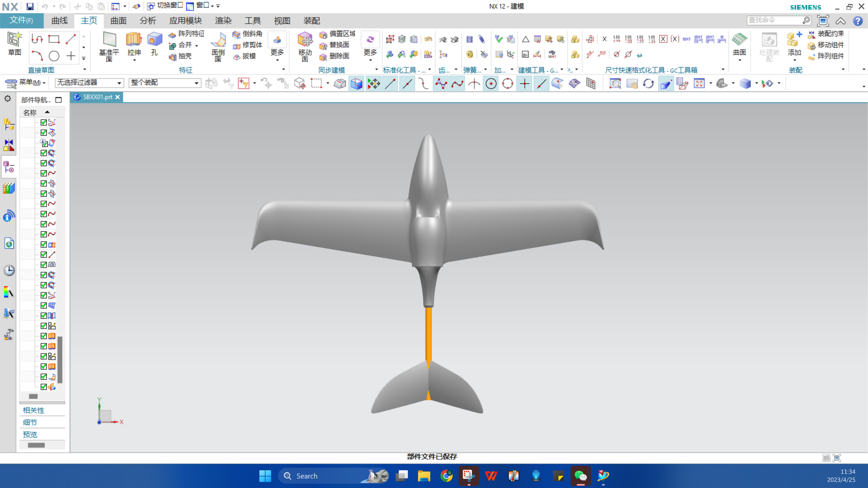Uncheck the first feature checkbox in navigator
This screenshot has height=488, width=868.
[44, 123]
